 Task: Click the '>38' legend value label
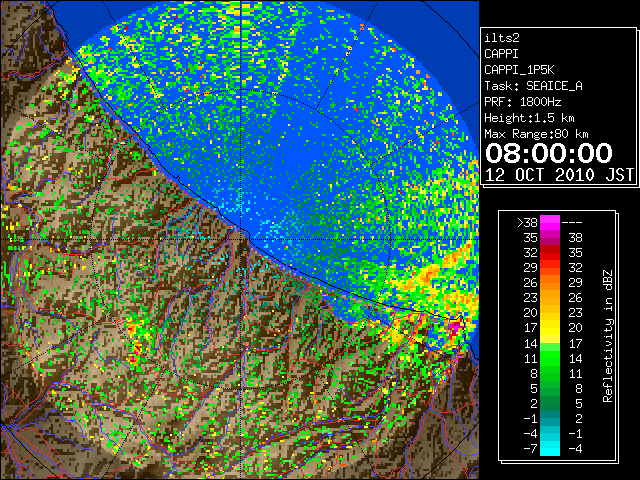527,222
